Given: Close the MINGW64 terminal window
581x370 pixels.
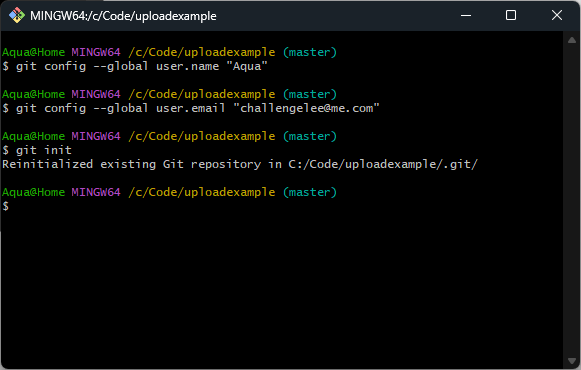Looking at the screenshot, I should coord(557,16).
